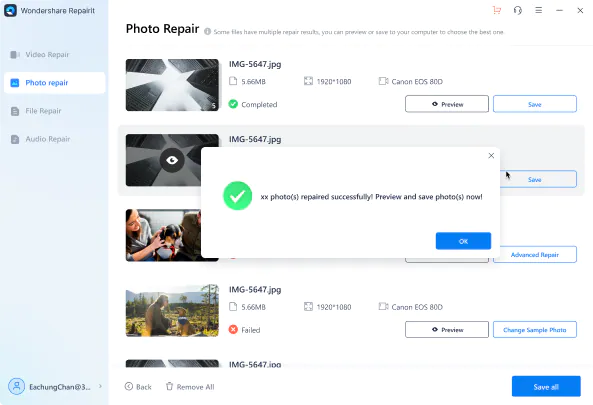Click Change Sample Photo button
The image size is (593, 405).
[535, 329]
